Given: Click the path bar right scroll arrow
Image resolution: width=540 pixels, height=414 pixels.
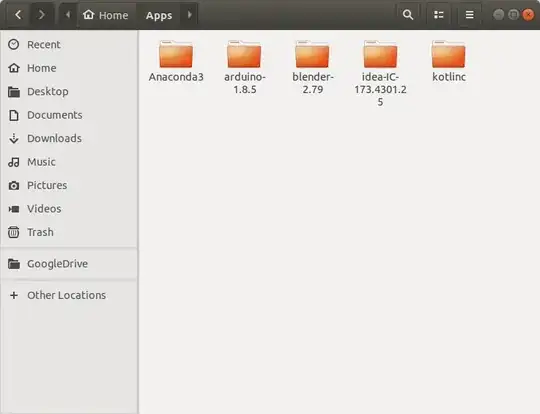Looking at the screenshot, I should [189, 15].
